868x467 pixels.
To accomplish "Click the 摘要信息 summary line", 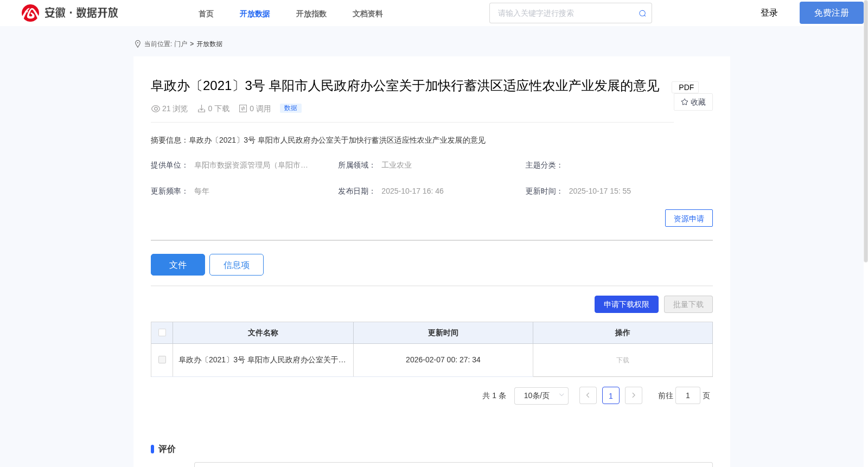I will point(318,140).
